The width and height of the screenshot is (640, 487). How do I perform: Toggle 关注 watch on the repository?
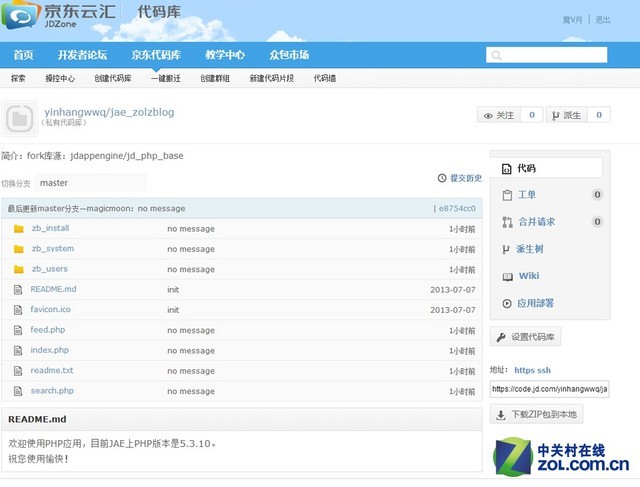[501, 116]
